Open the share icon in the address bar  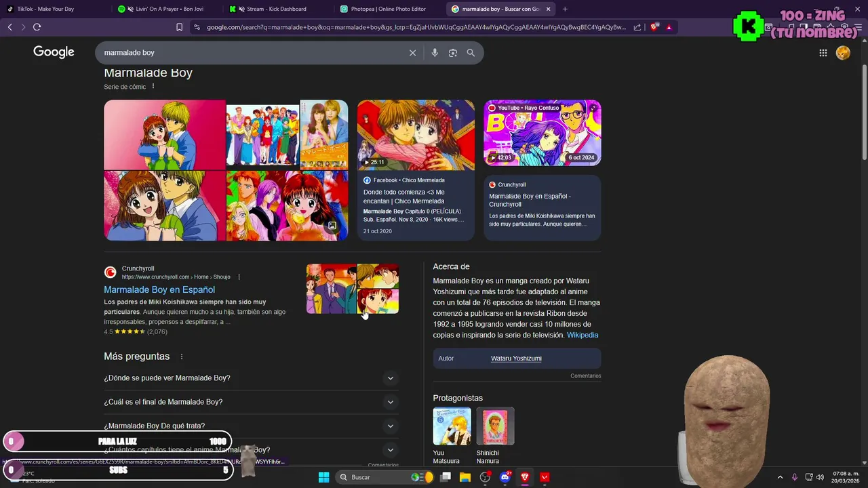click(637, 27)
